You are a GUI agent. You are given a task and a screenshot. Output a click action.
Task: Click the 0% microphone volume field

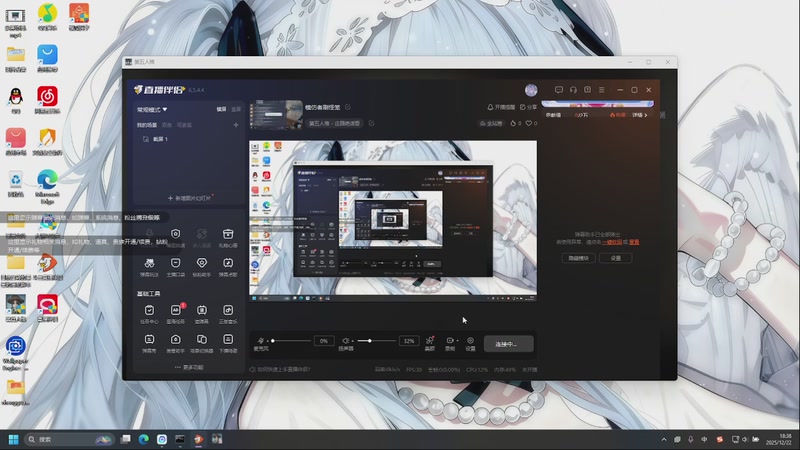[x=323, y=341]
